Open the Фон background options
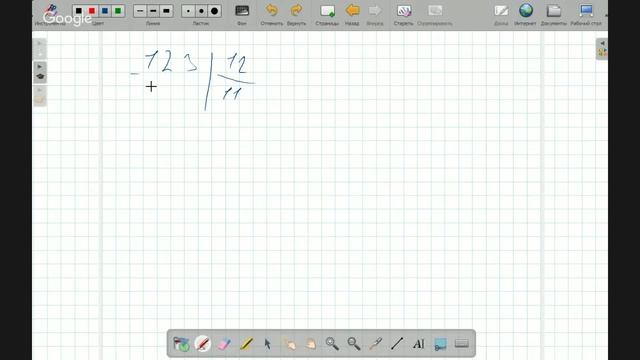 pos(242,11)
